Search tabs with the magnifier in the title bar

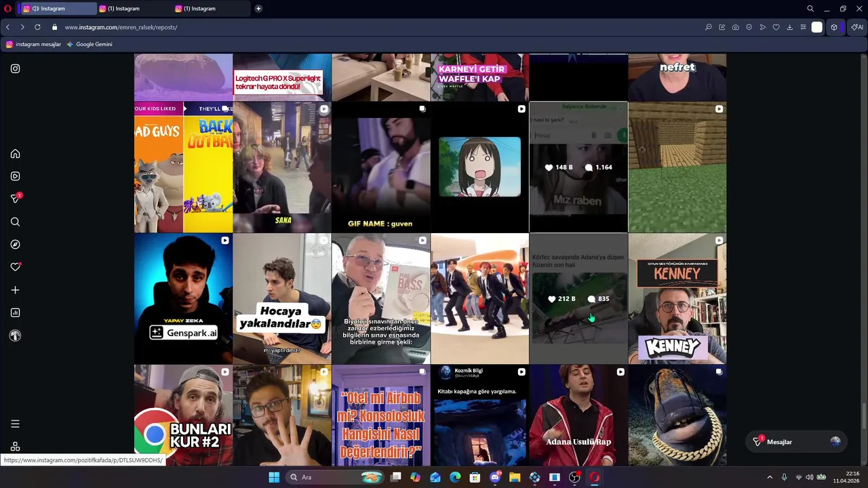click(x=810, y=8)
